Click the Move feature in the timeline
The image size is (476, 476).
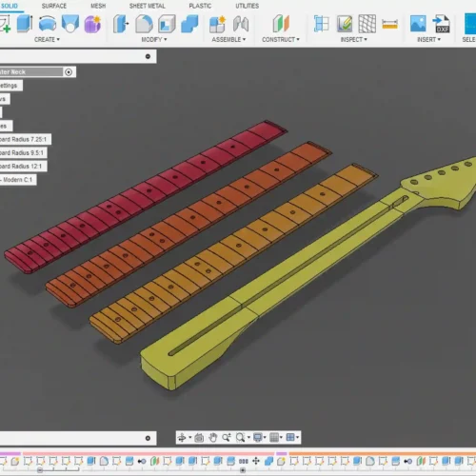256,461
